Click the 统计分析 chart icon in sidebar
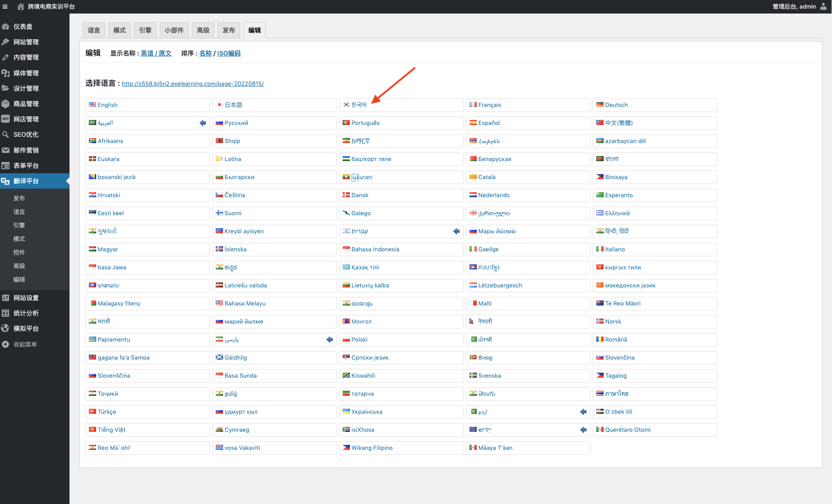Viewport: 832px width, 504px height. [5, 313]
